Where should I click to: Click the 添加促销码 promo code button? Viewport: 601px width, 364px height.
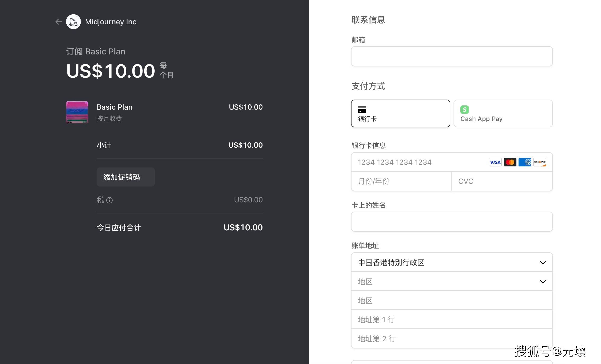click(x=124, y=176)
